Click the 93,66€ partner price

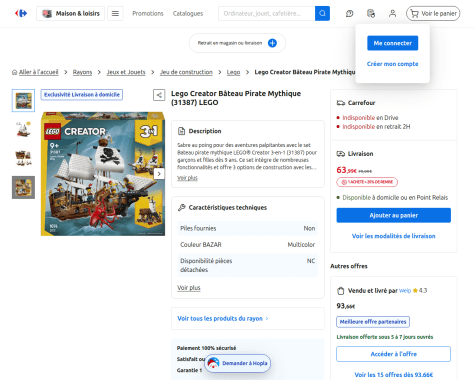(x=346, y=306)
